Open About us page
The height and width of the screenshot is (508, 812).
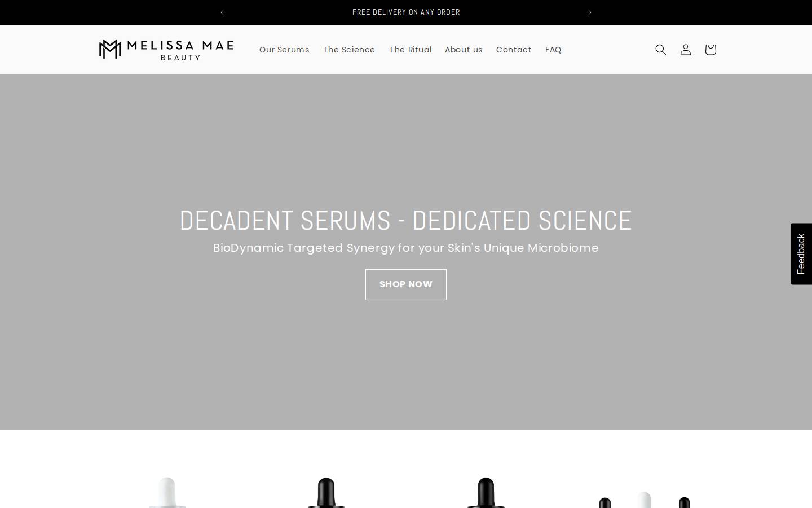pyautogui.click(x=464, y=50)
